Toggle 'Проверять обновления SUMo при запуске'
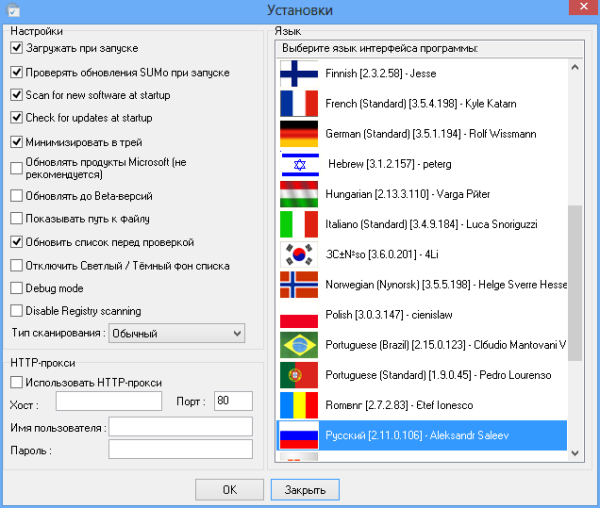 click(x=16, y=72)
